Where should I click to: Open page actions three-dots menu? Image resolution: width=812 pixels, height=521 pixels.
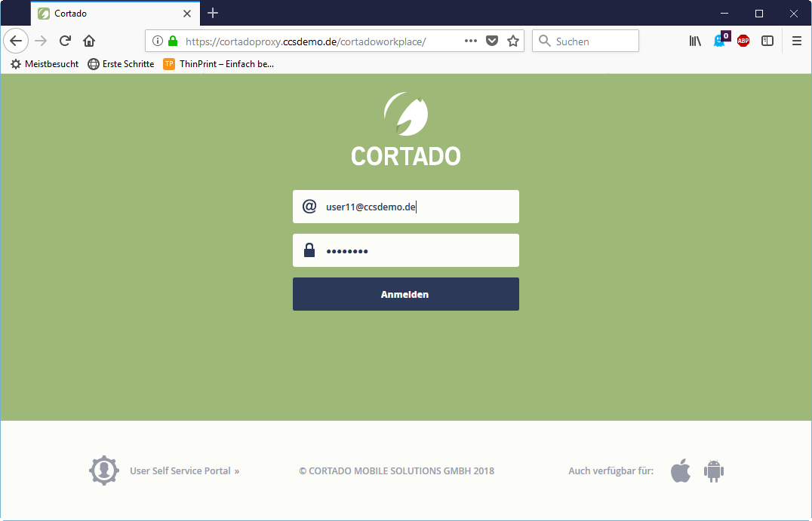tap(470, 41)
